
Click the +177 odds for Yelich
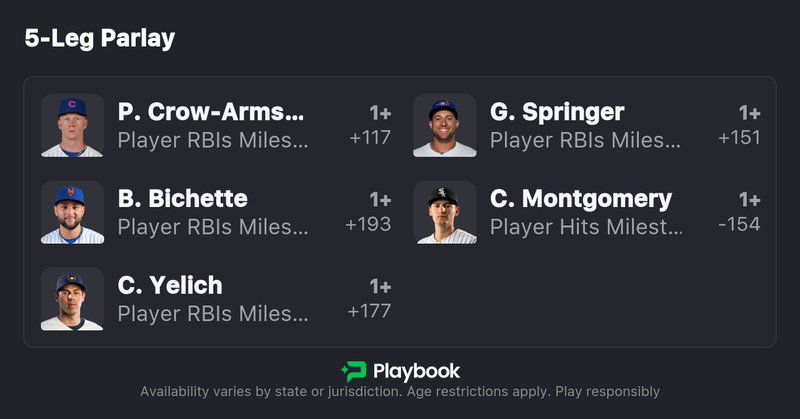click(369, 311)
